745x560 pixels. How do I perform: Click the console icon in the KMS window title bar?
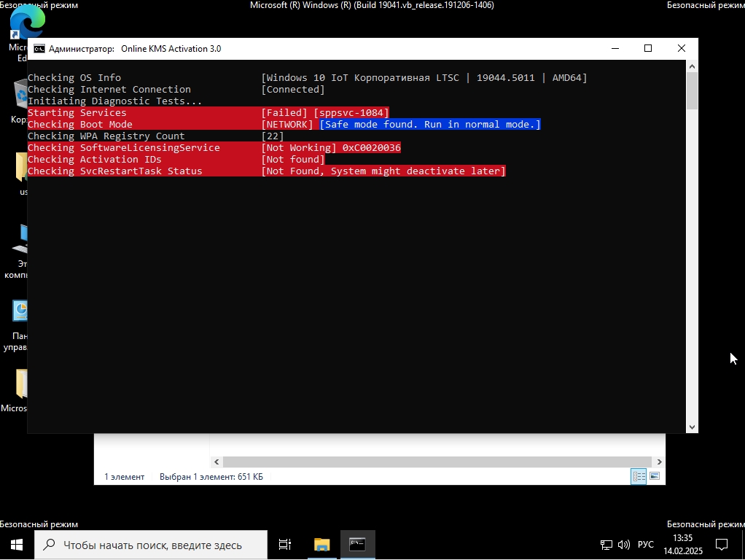[x=39, y=49]
